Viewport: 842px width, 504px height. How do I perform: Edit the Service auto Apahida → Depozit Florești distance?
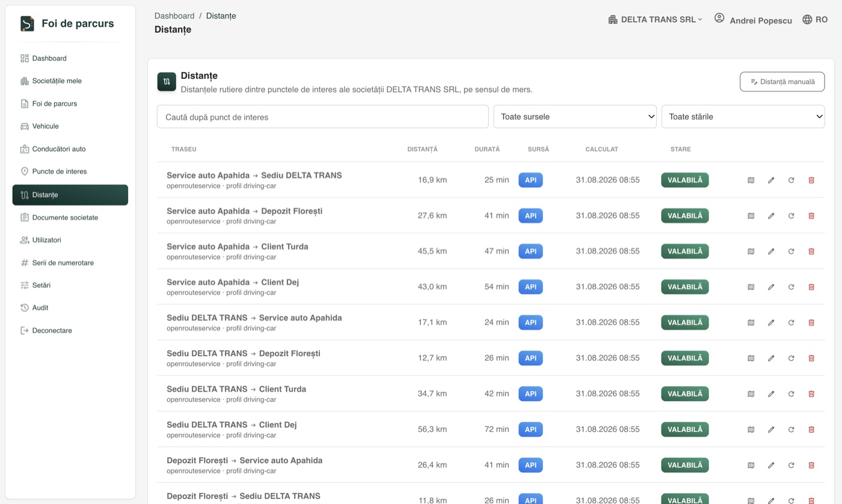coord(771,216)
